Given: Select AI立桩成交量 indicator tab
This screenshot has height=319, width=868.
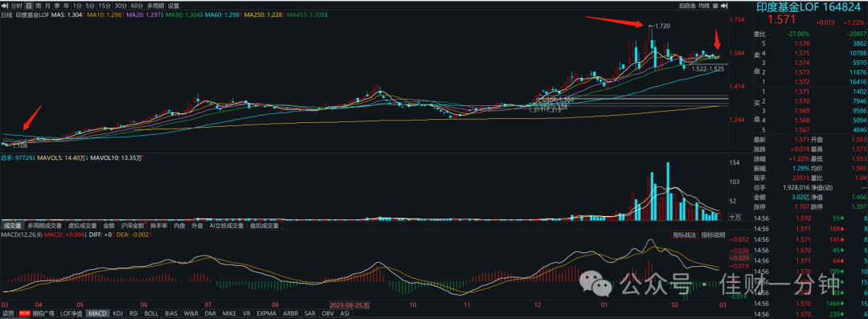Looking at the screenshot, I should 227,226.
